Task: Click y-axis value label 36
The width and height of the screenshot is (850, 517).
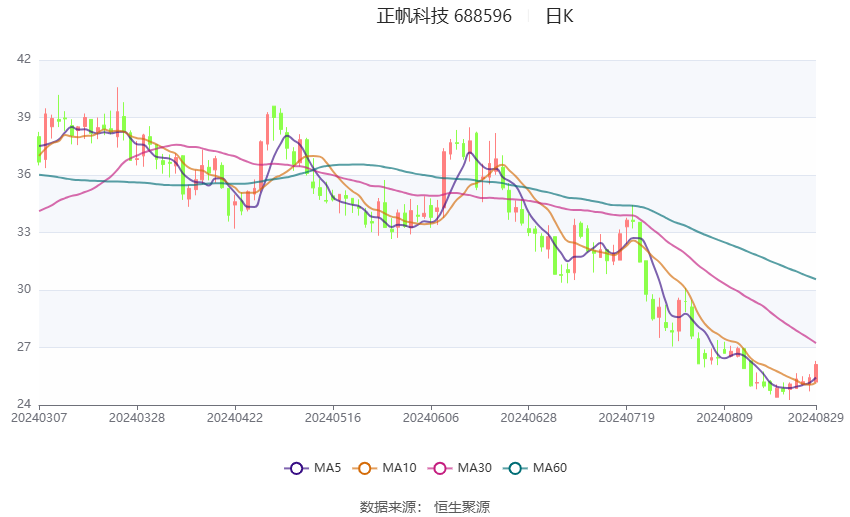Action: [24, 174]
